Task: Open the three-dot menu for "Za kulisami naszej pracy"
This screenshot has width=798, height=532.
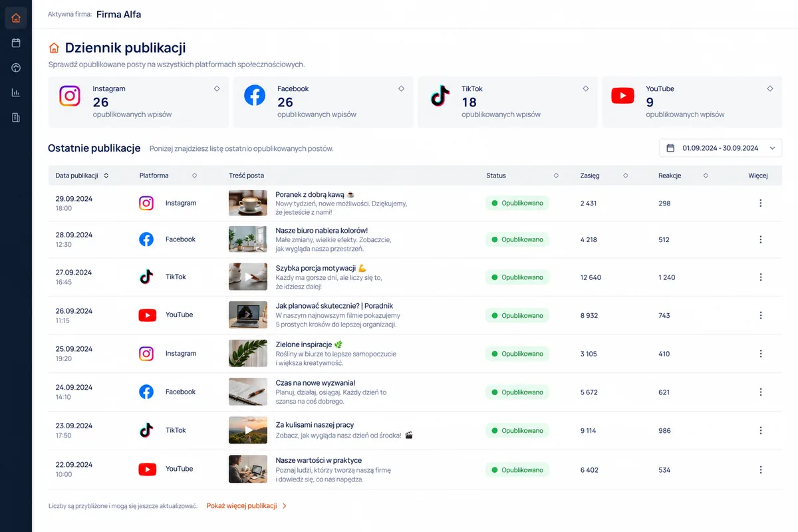Action: [761, 431]
